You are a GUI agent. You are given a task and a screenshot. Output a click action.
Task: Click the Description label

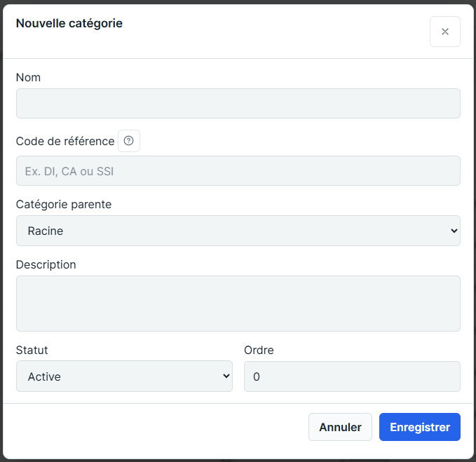pyautogui.click(x=46, y=265)
